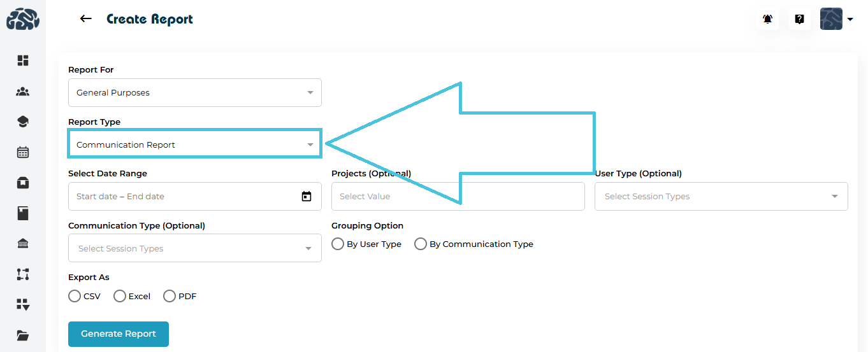
Task: Click the Projects Select Value field
Action: (458, 196)
